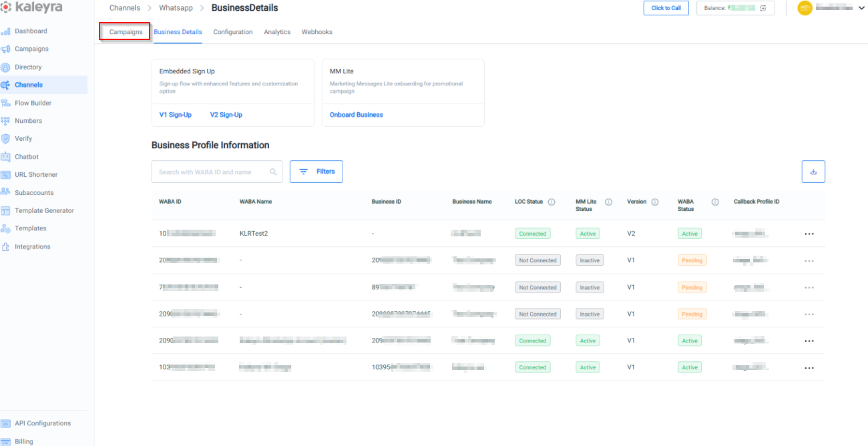Screen dimensions: 868x446
Task: Click the search magnifier icon
Action: tap(273, 172)
